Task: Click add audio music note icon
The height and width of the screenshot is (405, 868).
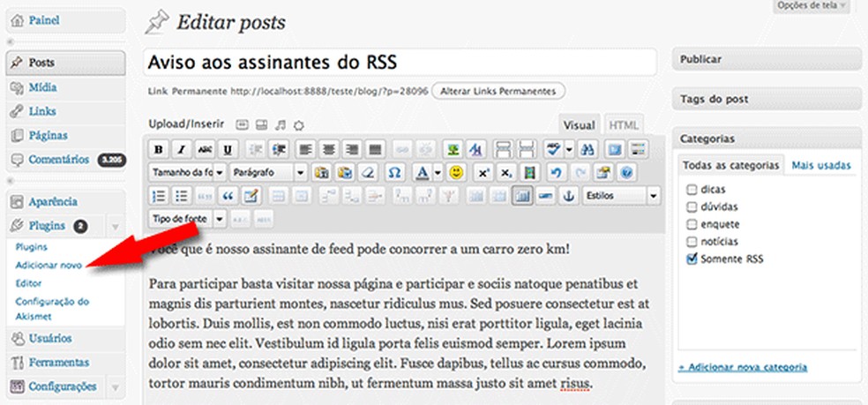Action: click(x=281, y=124)
